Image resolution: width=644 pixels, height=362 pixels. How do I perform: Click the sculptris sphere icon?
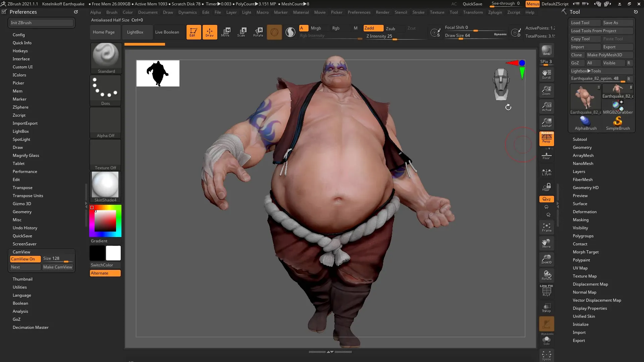pos(274,32)
